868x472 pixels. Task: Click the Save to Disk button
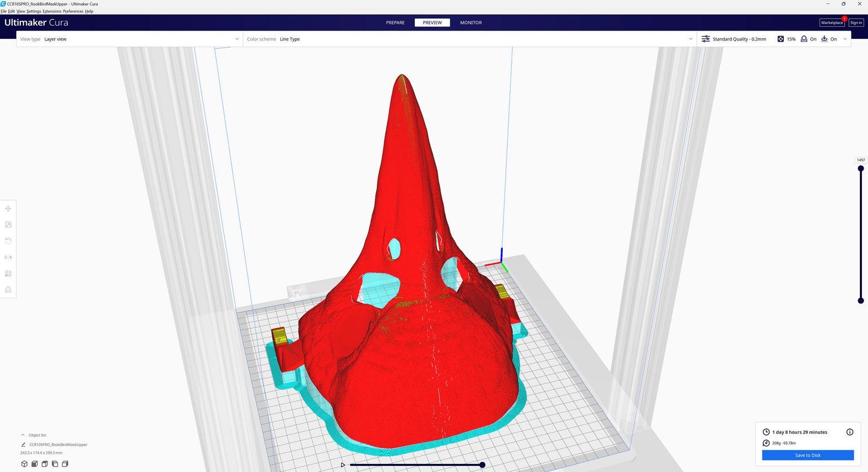(808, 455)
